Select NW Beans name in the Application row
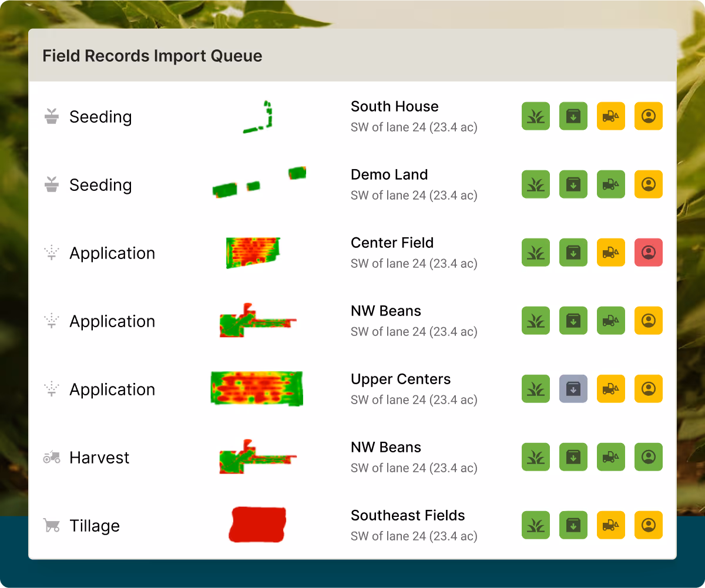705x588 pixels. tap(386, 311)
